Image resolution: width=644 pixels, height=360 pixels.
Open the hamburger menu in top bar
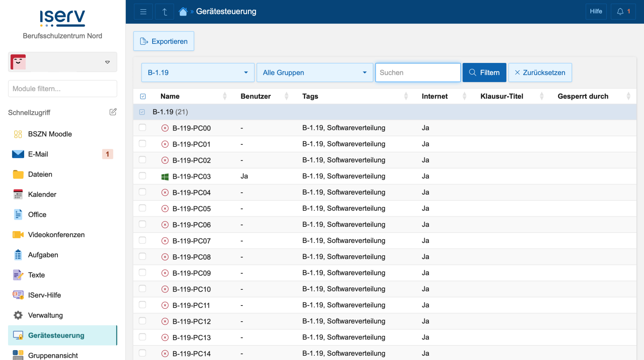coord(143,12)
